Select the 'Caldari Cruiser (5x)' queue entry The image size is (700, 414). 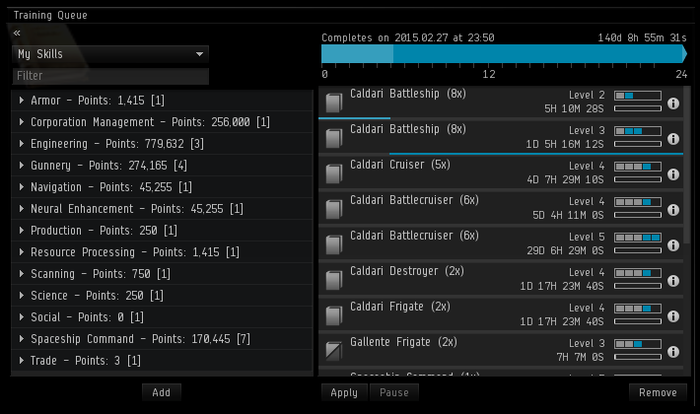tap(501, 174)
